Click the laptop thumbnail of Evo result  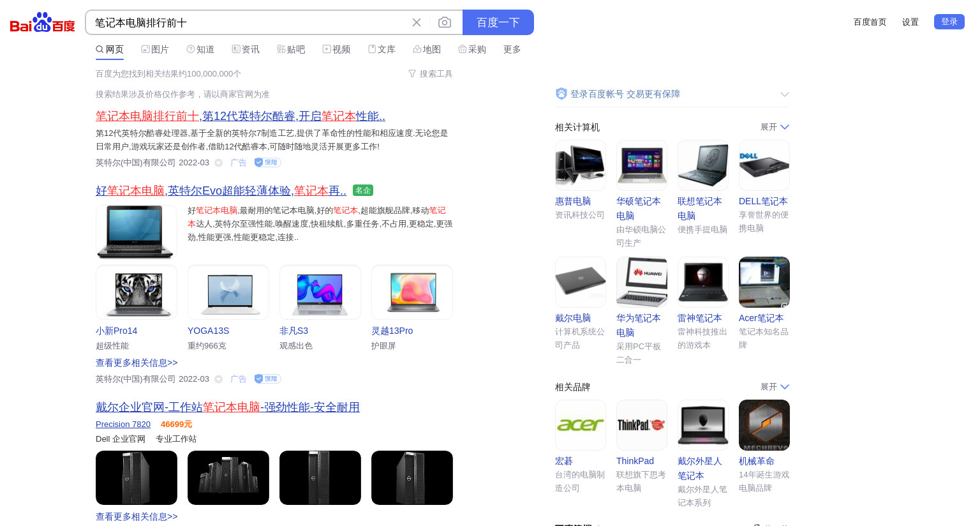click(x=137, y=231)
